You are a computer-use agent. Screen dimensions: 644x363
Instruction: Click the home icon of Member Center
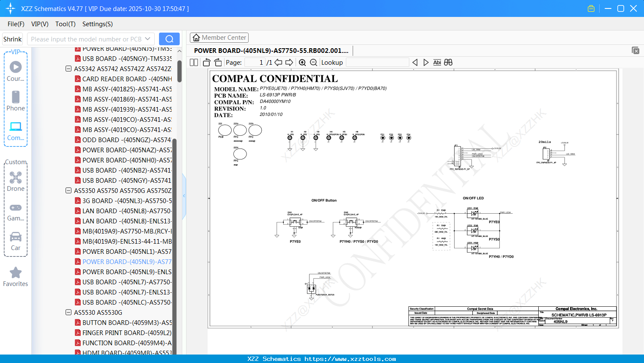pos(196,38)
